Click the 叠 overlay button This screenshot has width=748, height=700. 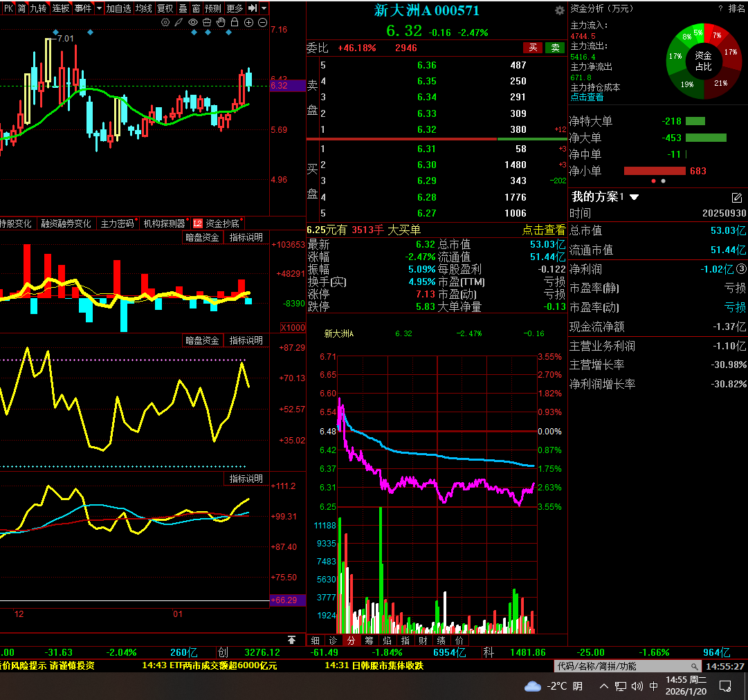tap(183, 8)
